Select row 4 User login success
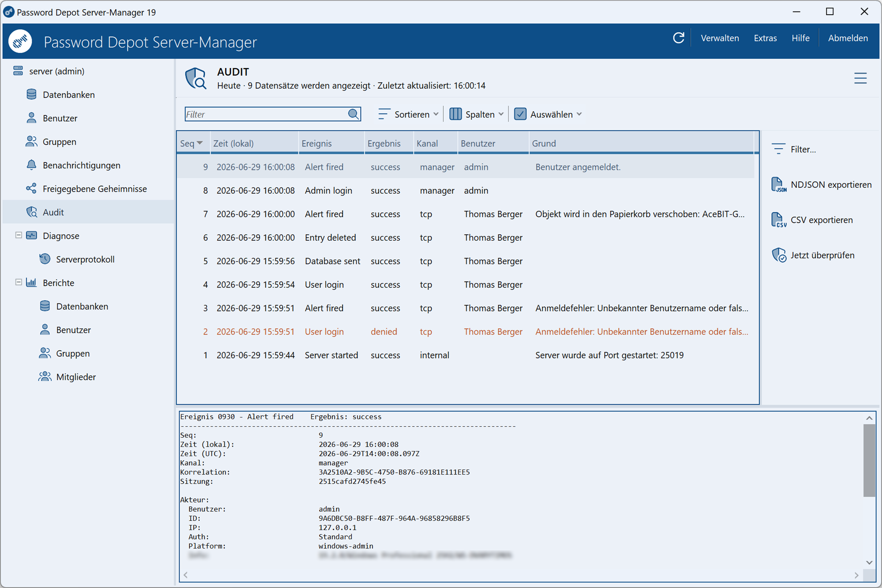Viewport: 882px width, 588px height. point(465,284)
